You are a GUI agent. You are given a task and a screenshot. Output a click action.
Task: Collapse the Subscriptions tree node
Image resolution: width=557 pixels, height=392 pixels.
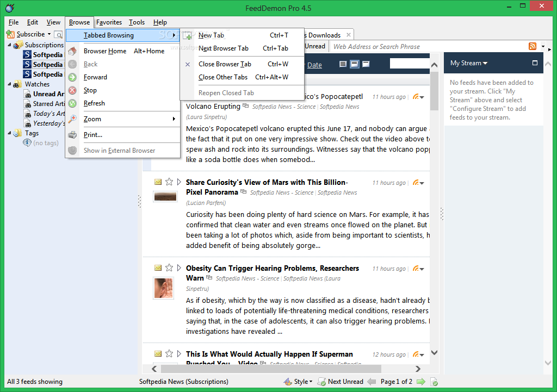coord(10,45)
